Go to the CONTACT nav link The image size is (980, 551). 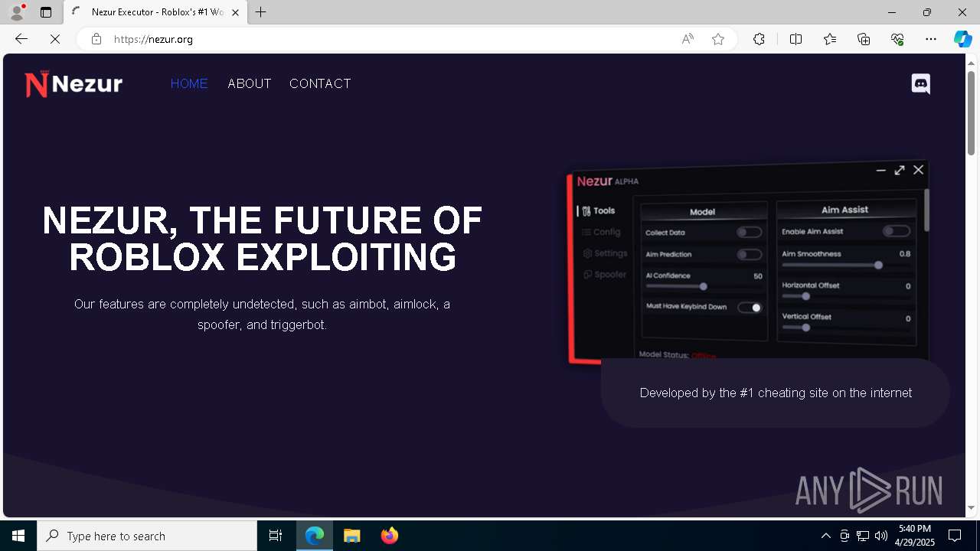[320, 83]
